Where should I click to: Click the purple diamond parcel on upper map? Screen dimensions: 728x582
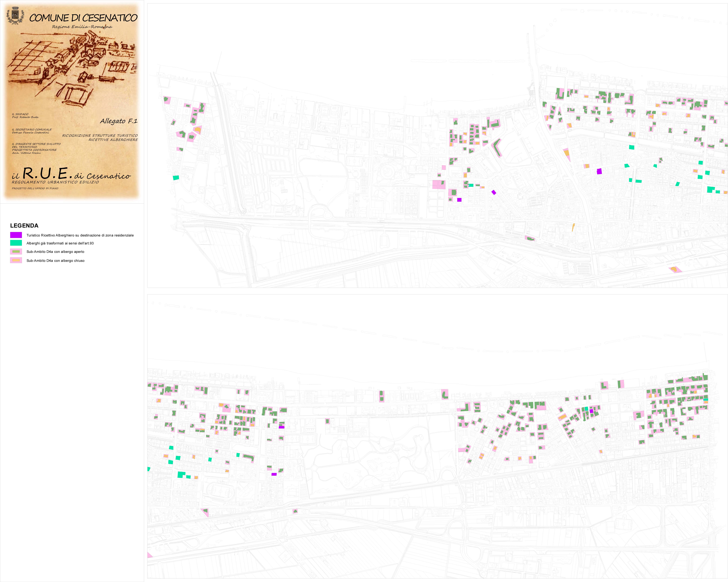pyautogui.click(x=494, y=192)
